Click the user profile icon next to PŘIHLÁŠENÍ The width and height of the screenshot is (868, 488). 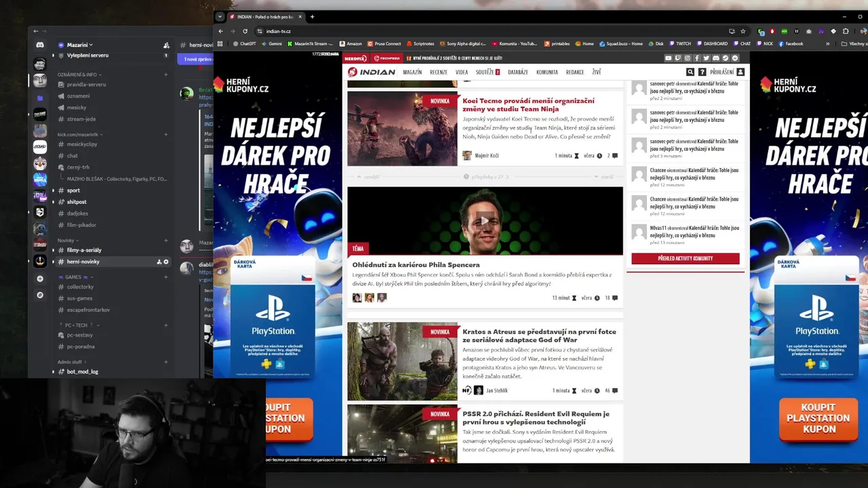(x=740, y=72)
